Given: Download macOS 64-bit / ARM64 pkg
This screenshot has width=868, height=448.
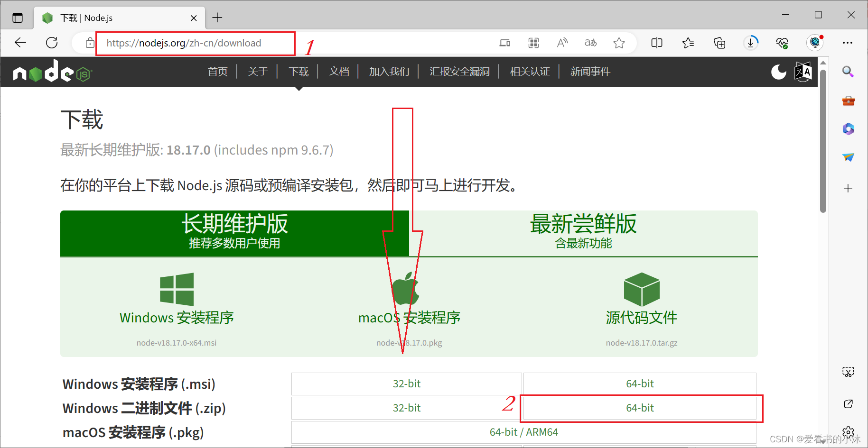Looking at the screenshot, I should (x=524, y=432).
